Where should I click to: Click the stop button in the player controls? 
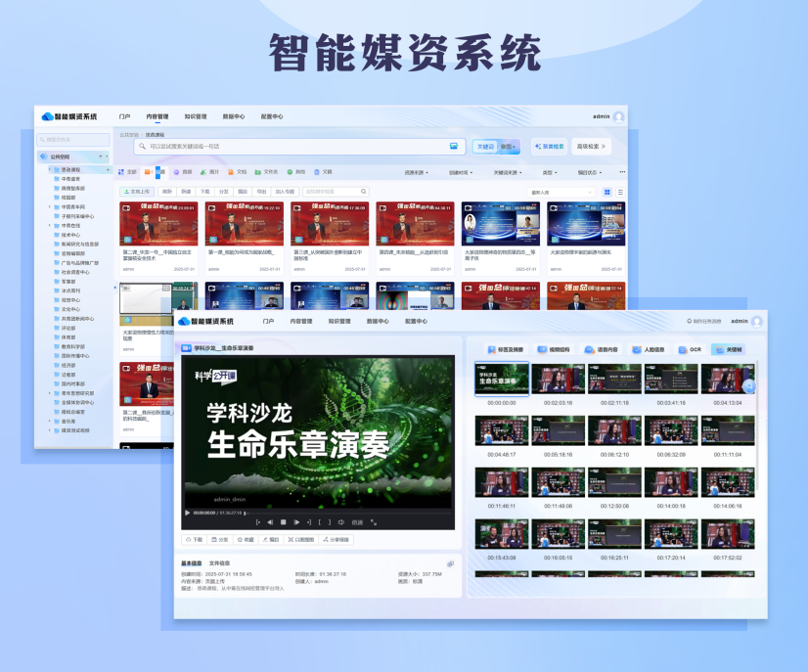283,522
